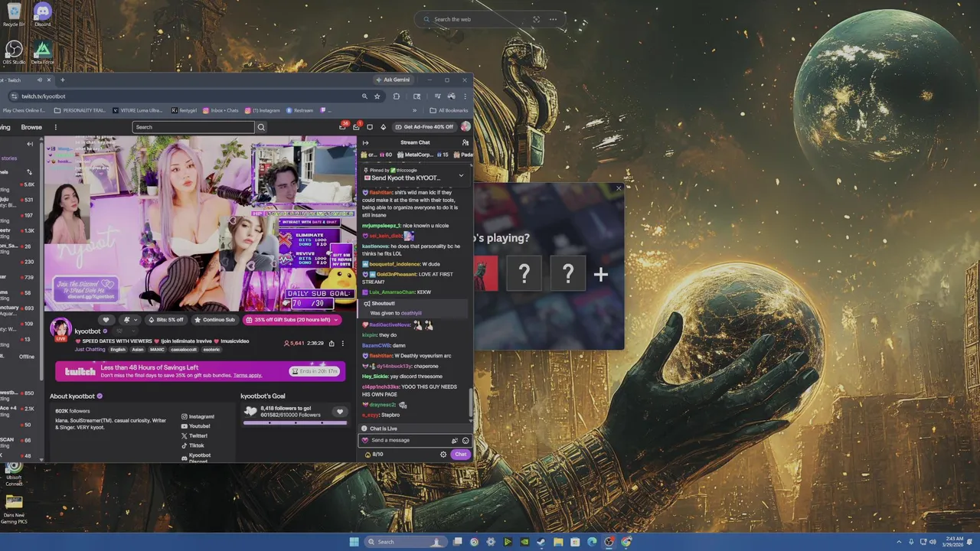Toggle follow heart button under video
Viewport: 980px width, 551px height.
(106, 320)
